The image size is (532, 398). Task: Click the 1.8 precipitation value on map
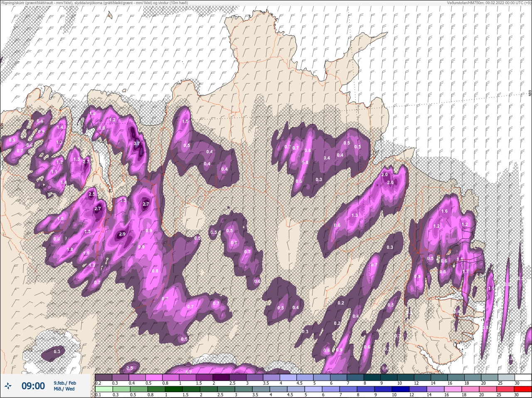pos(70,249)
